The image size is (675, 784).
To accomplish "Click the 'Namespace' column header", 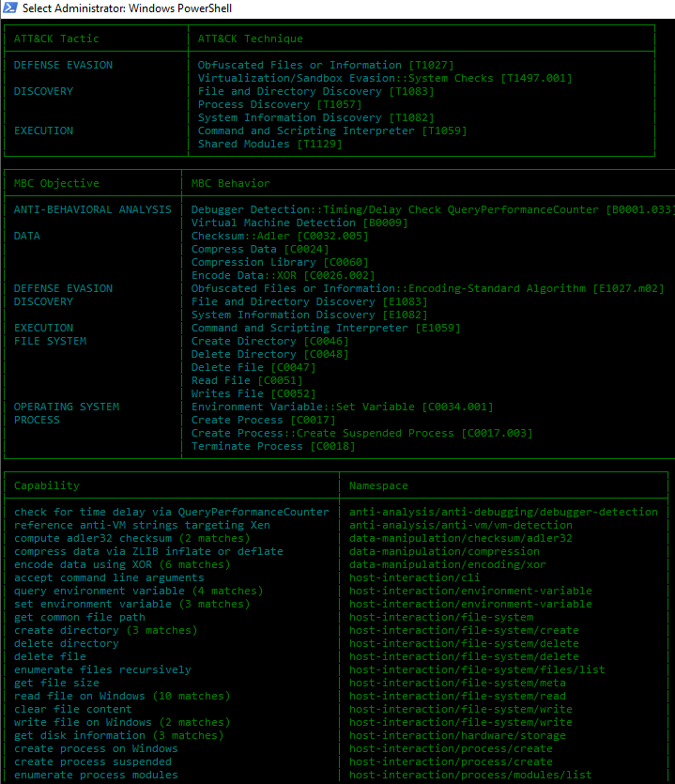I will point(378,485).
